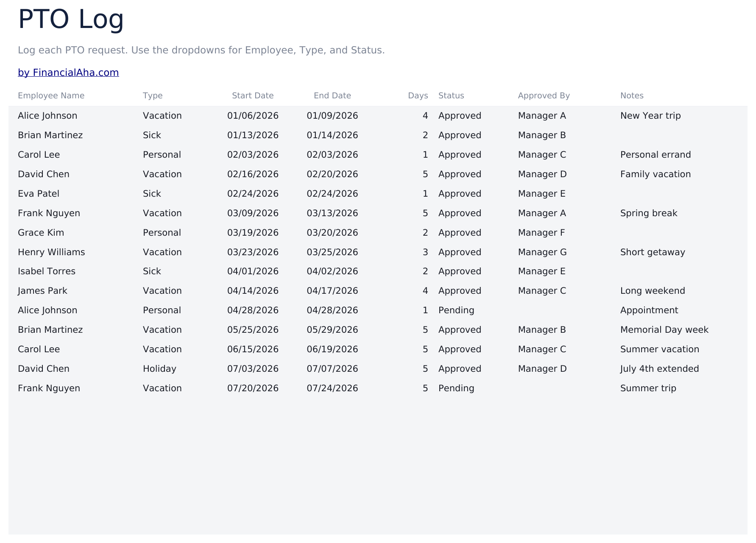Select the Grace Kim name cell

click(41, 233)
